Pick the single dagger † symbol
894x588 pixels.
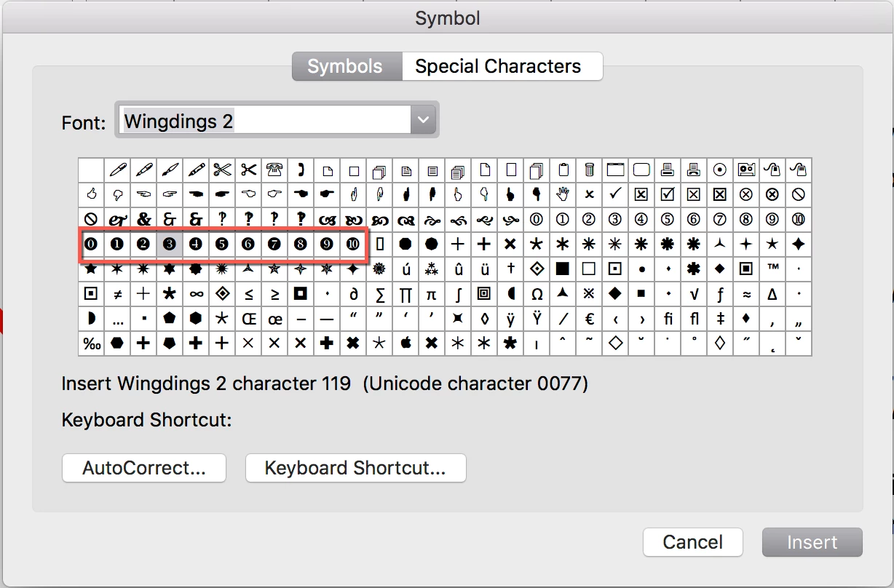click(510, 269)
